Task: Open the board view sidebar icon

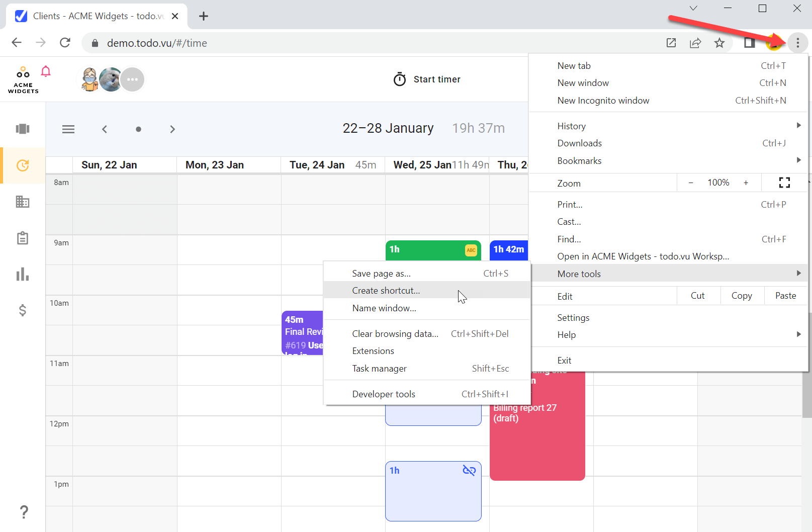Action: tap(23, 129)
